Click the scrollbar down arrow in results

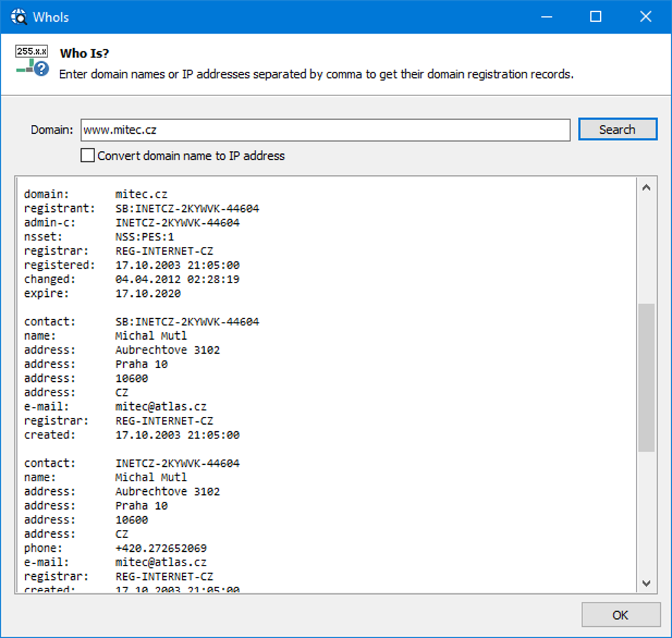pyautogui.click(x=646, y=583)
